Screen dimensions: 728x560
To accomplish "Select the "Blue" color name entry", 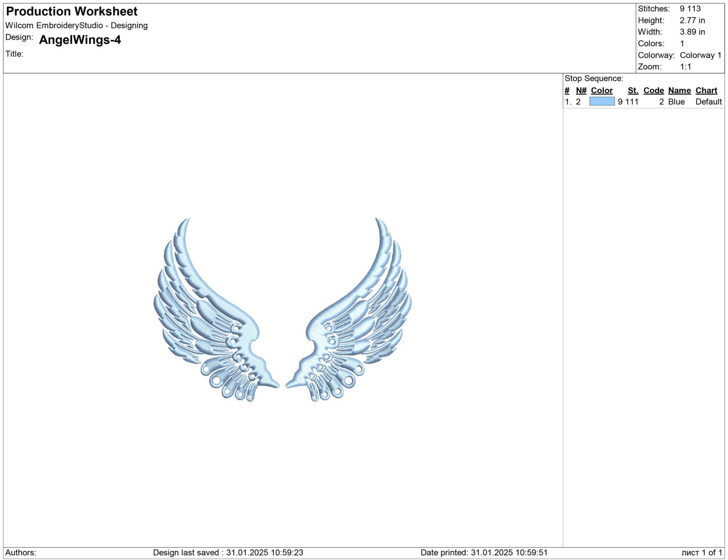I will click(675, 101).
